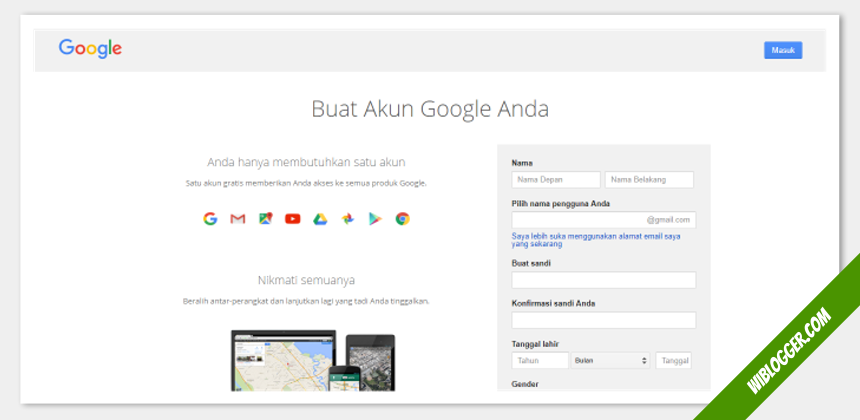Click the Google Drive triangle icon
Viewport: 860px width, 420px height.
320,219
